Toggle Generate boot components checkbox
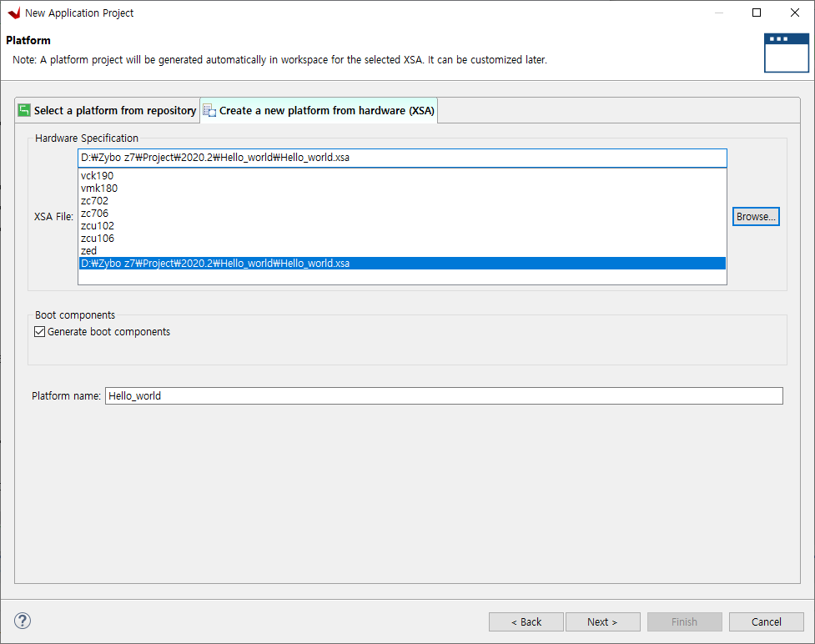 (39, 332)
